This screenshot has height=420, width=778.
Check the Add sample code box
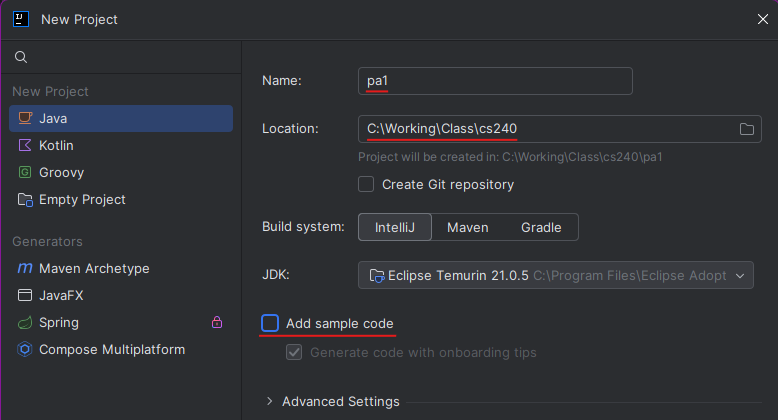coord(270,323)
